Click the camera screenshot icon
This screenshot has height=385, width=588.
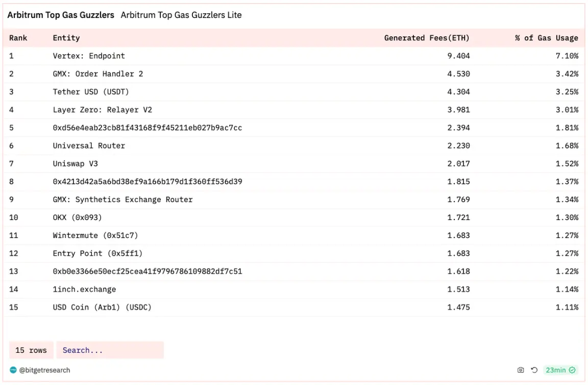tap(521, 370)
